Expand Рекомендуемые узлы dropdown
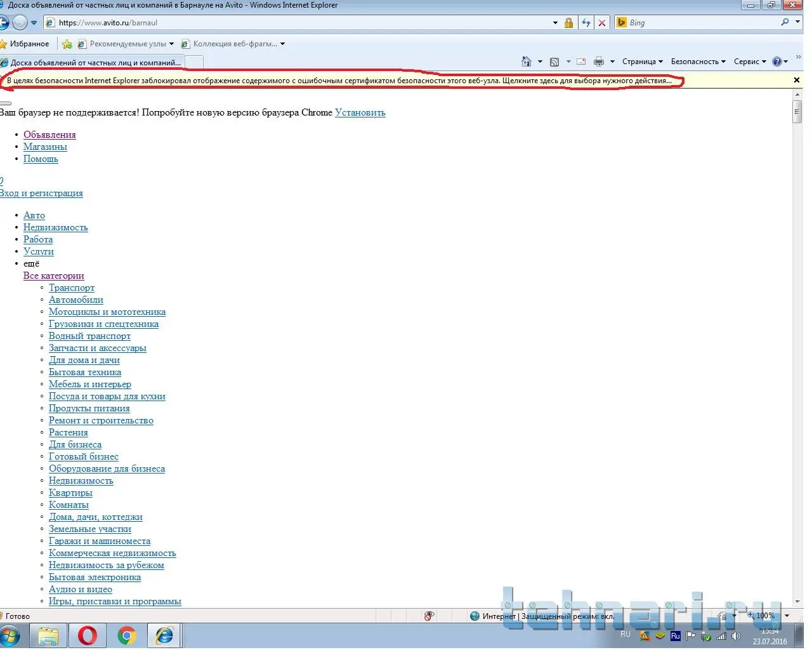This screenshot has width=812, height=650. 171,44
